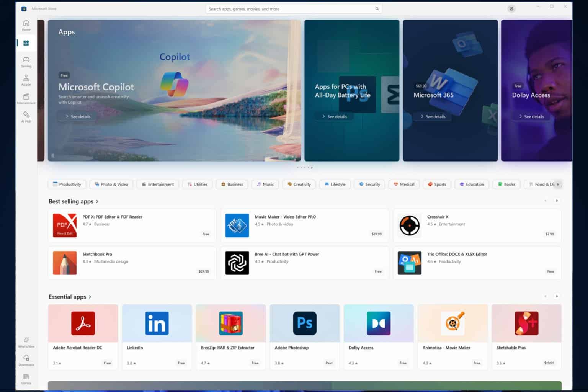Show more category chips with right arrow
Viewport: 588px width, 392px height.
pos(558,184)
